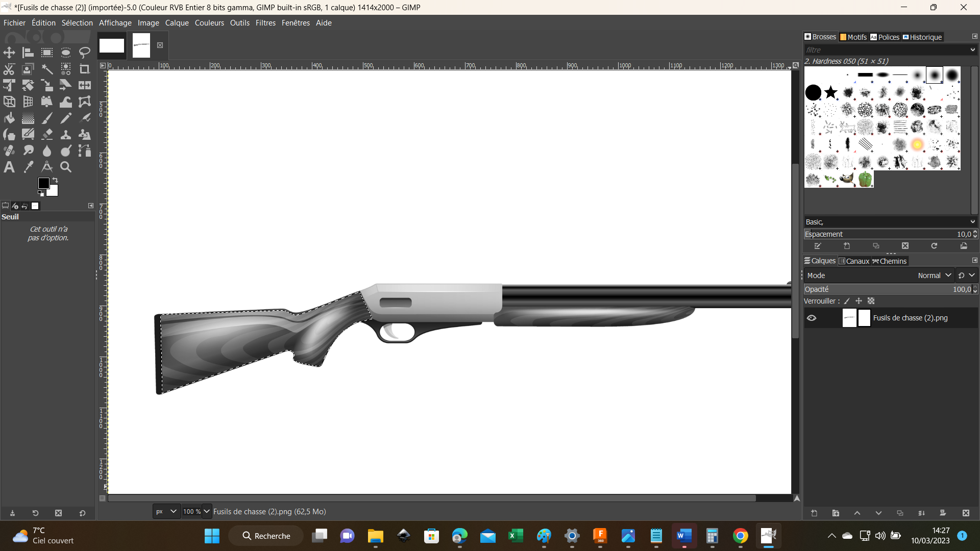Select the Bucket Fill tool
The image size is (980, 551).
pyautogui.click(x=9, y=118)
